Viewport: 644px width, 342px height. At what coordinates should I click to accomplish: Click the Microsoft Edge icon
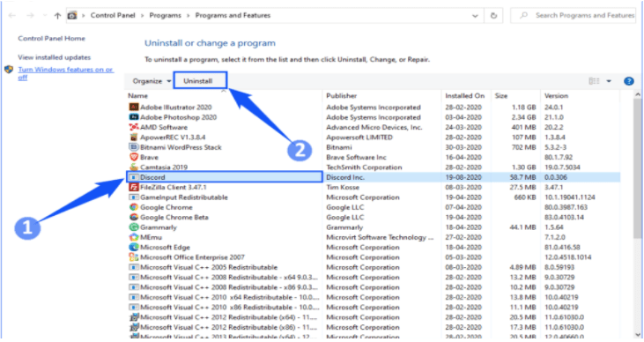point(134,247)
